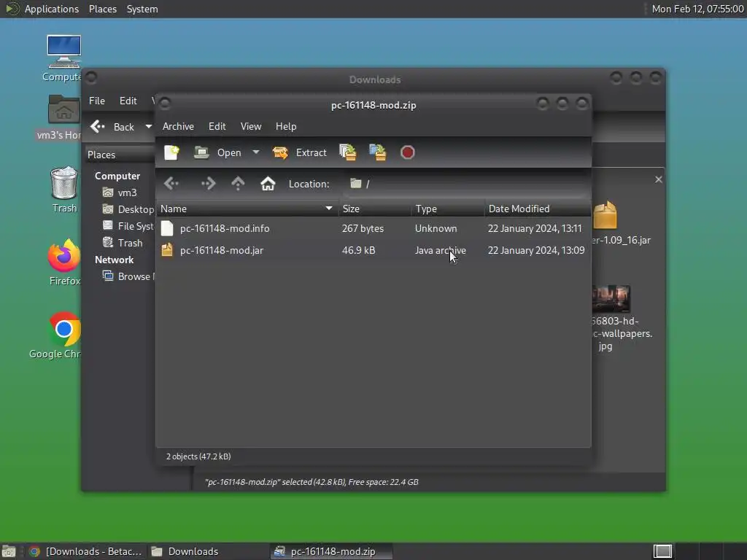Image resolution: width=747 pixels, height=560 pixels.
Task: Go back with the archive back arrow
Action: (171, 184)
